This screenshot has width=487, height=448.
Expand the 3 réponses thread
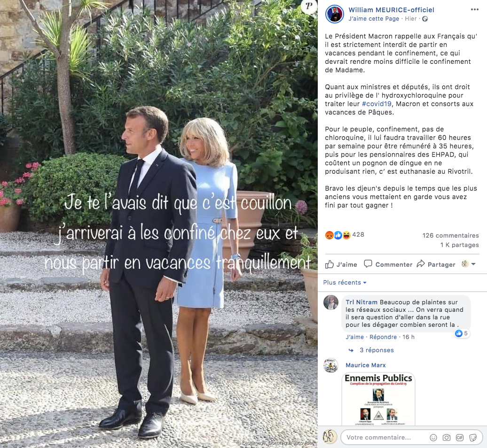pyautogui.click(x=377, y=350)
